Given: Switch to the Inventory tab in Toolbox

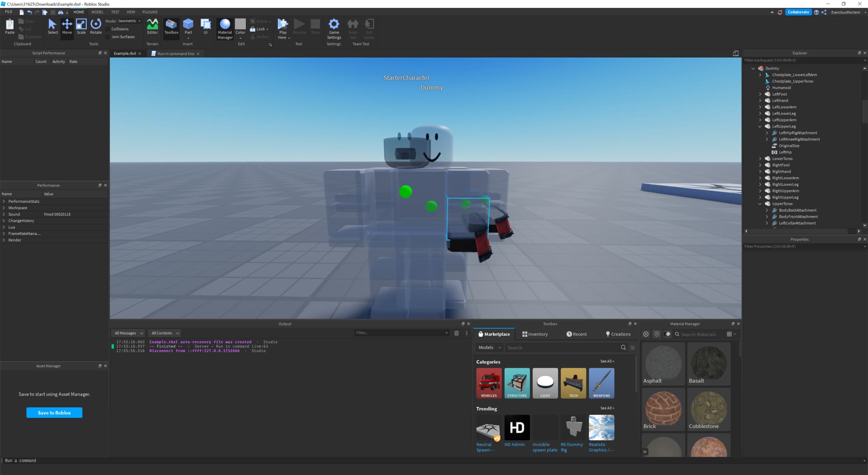Looking at the screenshot, I should coord(535,334).
